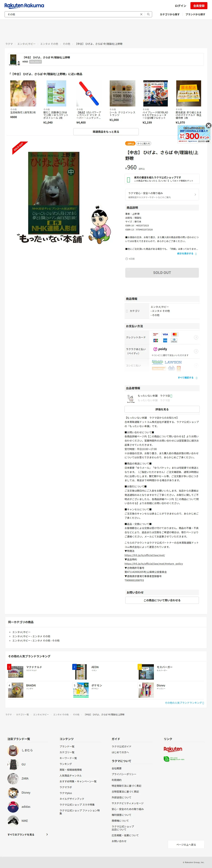Focus the search input showing その他

tap(72, 14)
